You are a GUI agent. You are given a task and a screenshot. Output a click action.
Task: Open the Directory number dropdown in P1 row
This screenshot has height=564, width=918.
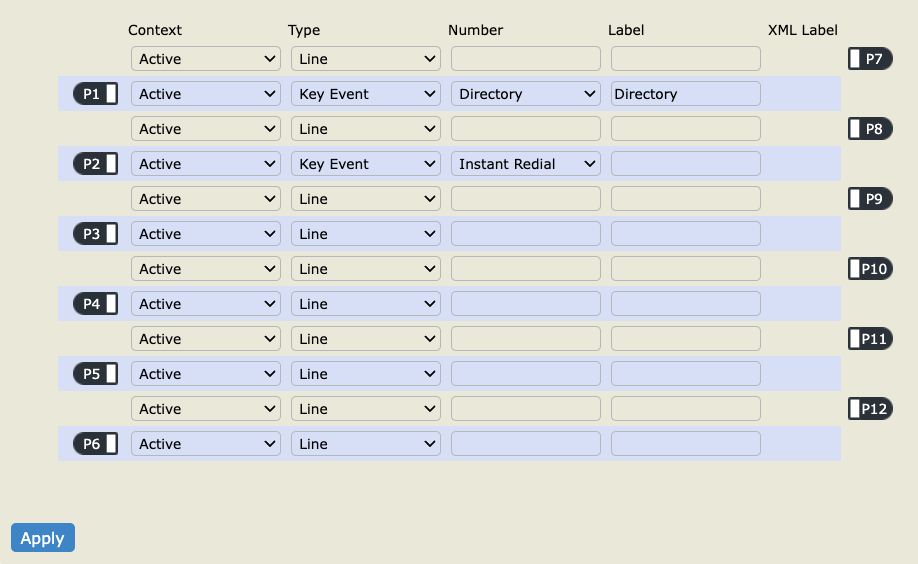point(526,94)
